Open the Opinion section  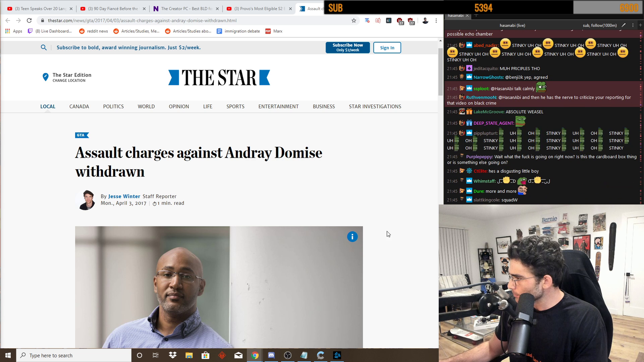[x=179, y=107]
